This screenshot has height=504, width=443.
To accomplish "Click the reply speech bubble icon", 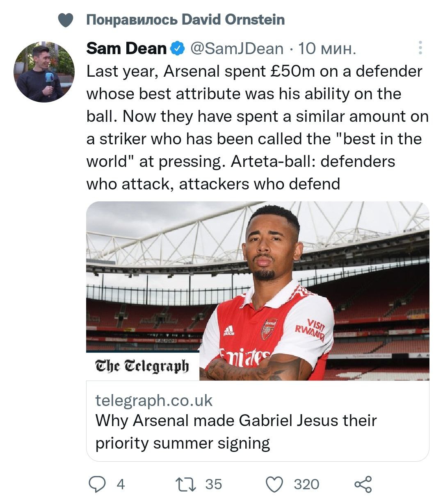I will click(x=97, y=484).
